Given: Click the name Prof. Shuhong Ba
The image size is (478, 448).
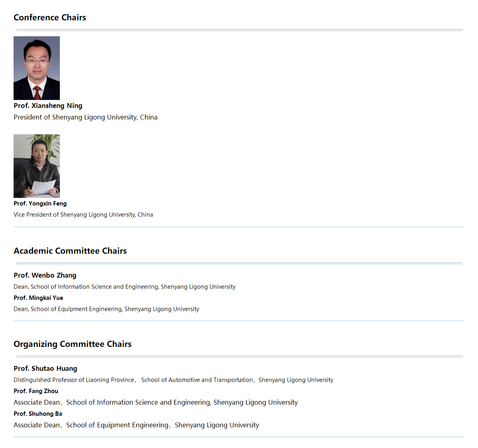Looking at the screenshot, I should tap(38, 414).
